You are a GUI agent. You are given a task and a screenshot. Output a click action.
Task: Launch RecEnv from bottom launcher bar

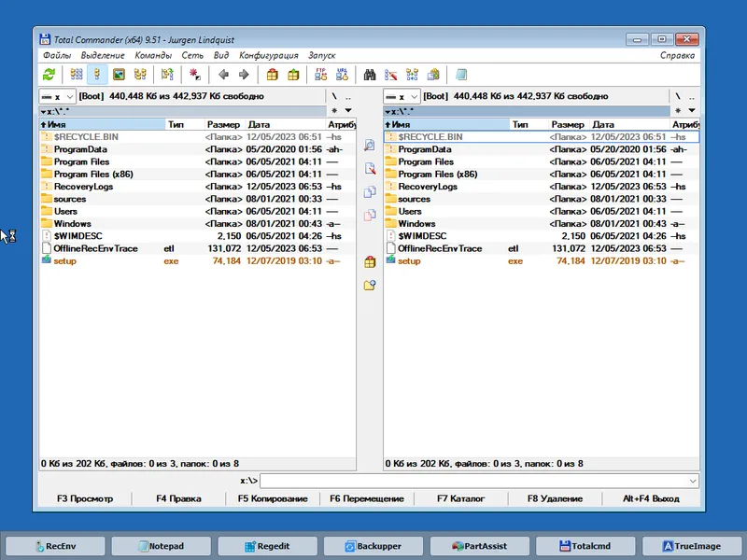pos(55,546)
